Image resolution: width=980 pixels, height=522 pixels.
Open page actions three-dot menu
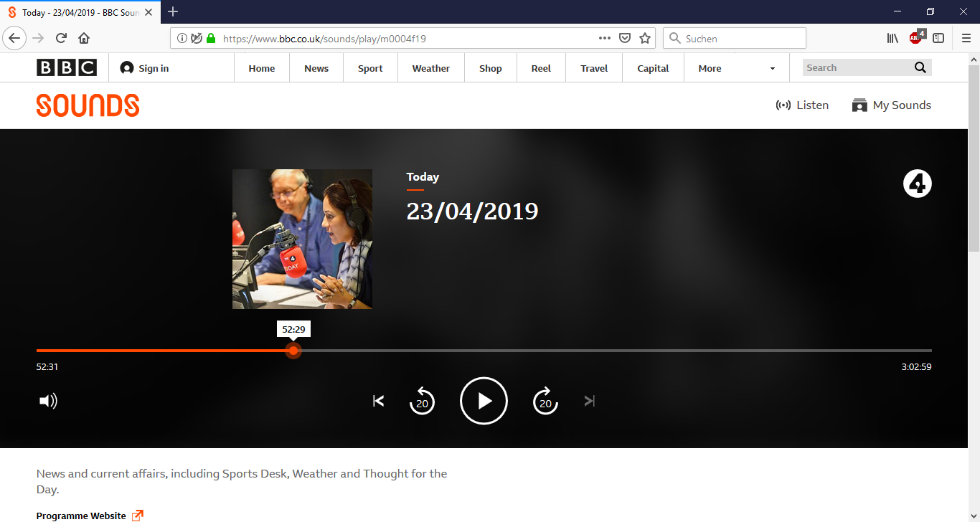605,39
